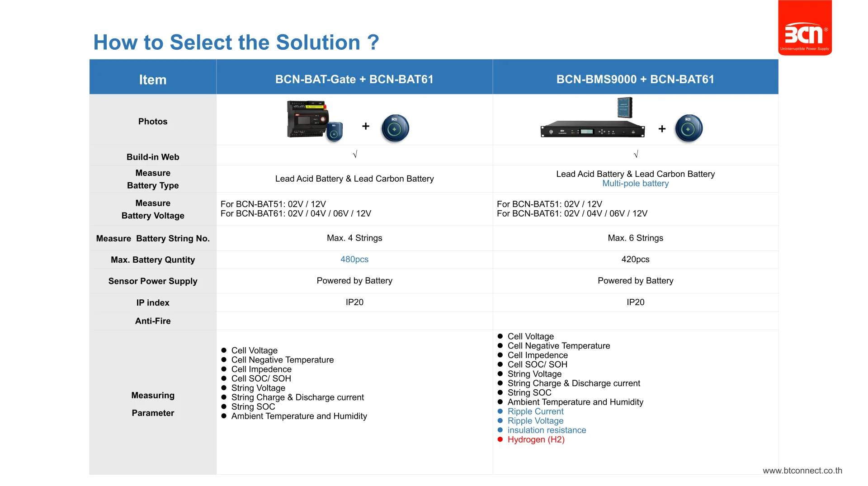Viewport: 868px width, 486px height.
Task: Click the 'insulation resistance' bullet item
Action: [x=547, y=430]
